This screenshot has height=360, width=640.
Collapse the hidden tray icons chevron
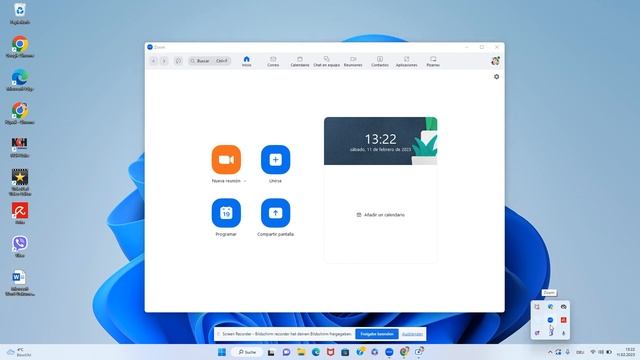[550, 352]
